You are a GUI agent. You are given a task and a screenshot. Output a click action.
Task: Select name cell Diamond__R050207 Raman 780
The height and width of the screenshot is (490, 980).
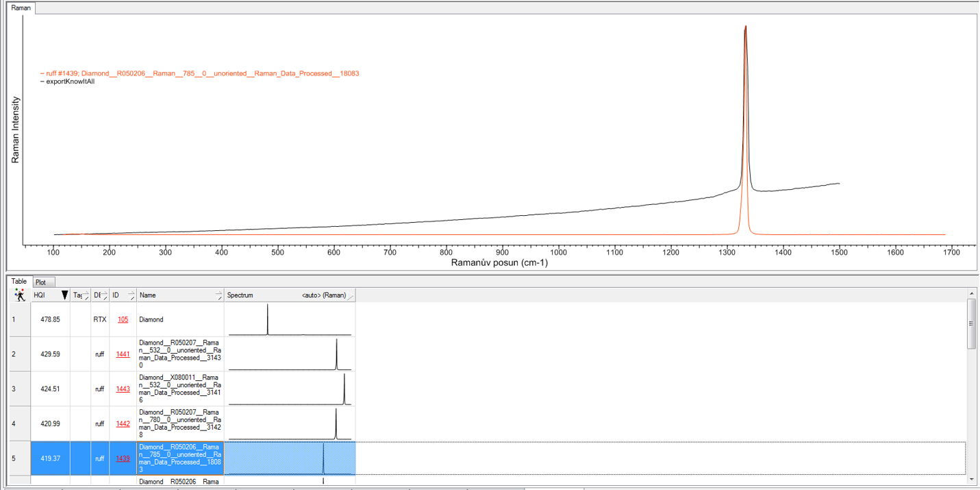point(180,424)
